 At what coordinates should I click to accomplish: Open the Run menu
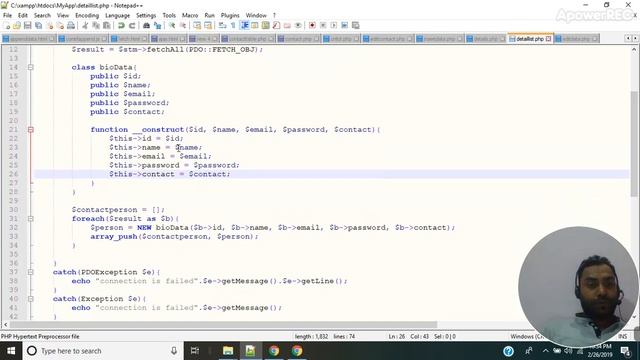coord(209,15)
